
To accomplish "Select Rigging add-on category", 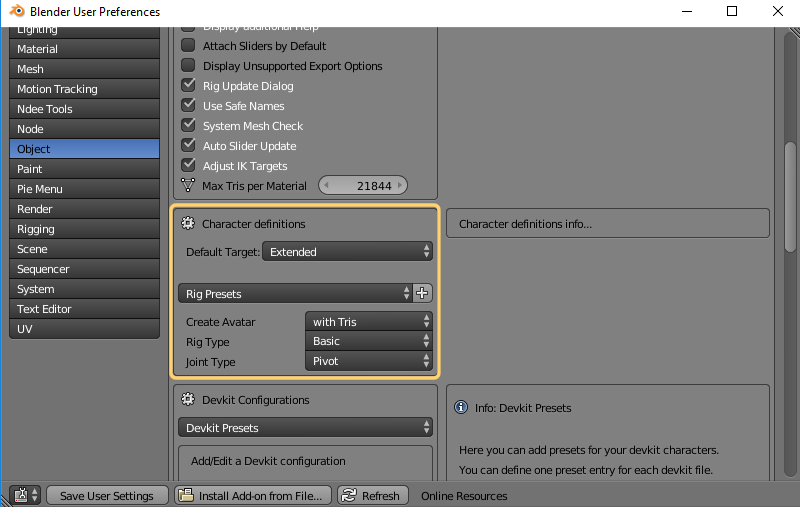I will [85, 229].
